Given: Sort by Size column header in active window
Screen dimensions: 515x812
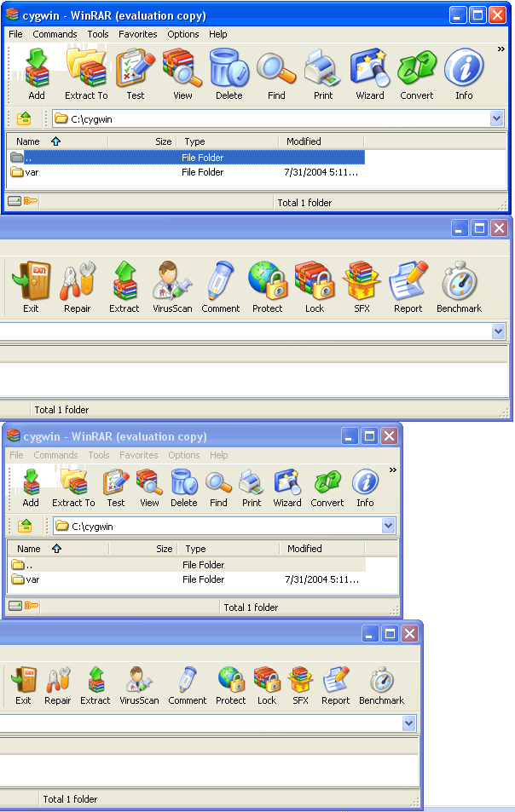Looking at the screenshot, I should 142,141.
